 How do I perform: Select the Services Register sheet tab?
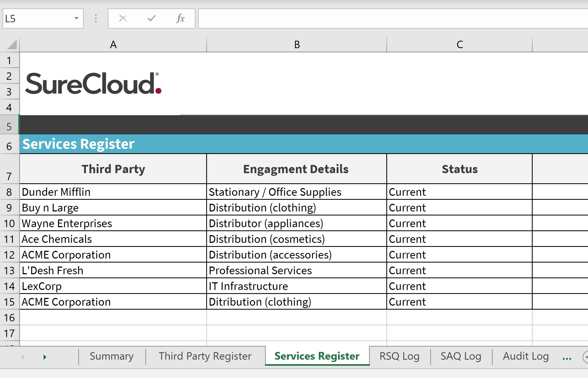pyautogui.click(x=317, y=356)
